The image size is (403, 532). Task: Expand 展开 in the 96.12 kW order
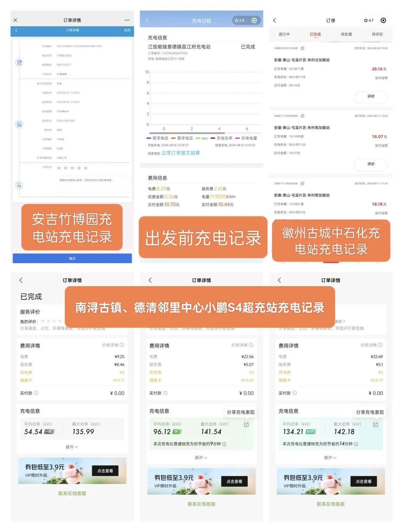[x=201, y=458]
